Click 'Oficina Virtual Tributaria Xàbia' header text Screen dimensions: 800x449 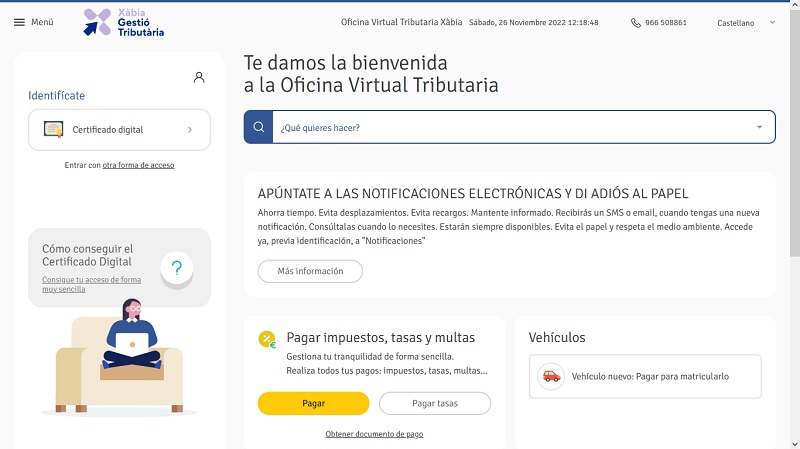point(402,22)
